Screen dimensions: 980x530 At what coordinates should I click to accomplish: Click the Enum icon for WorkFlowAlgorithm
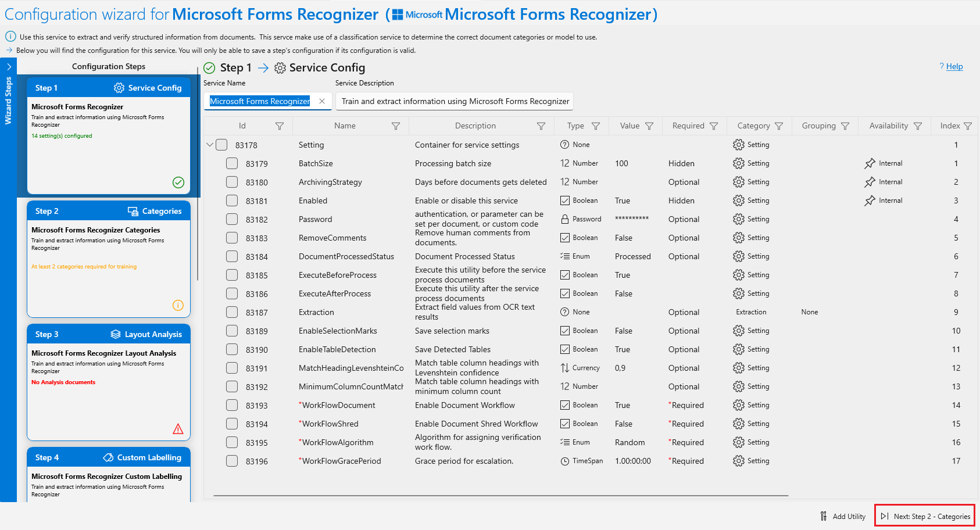coord(565,442)
